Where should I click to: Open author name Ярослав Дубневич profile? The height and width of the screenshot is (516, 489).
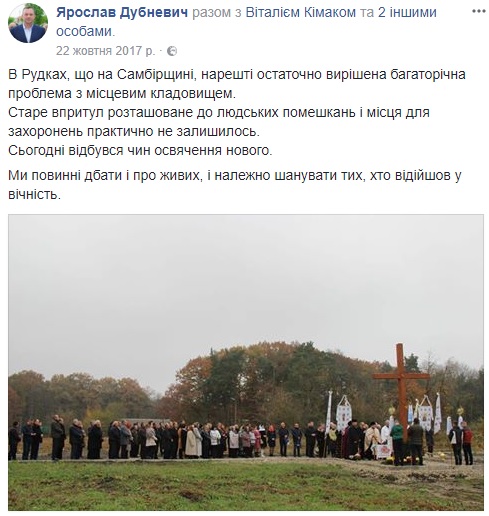coord(122,12)
